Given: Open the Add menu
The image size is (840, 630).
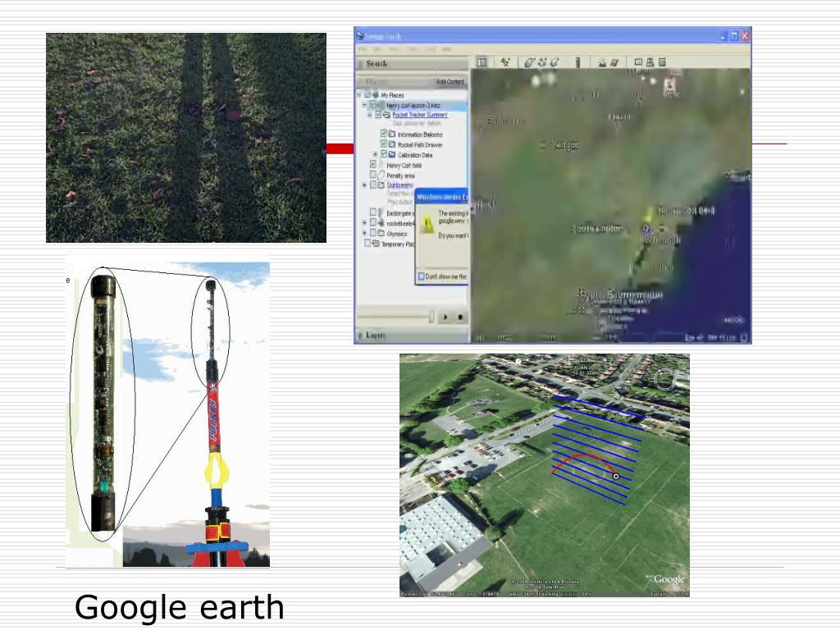Looking at the screenshot, I should click(431, 49).
